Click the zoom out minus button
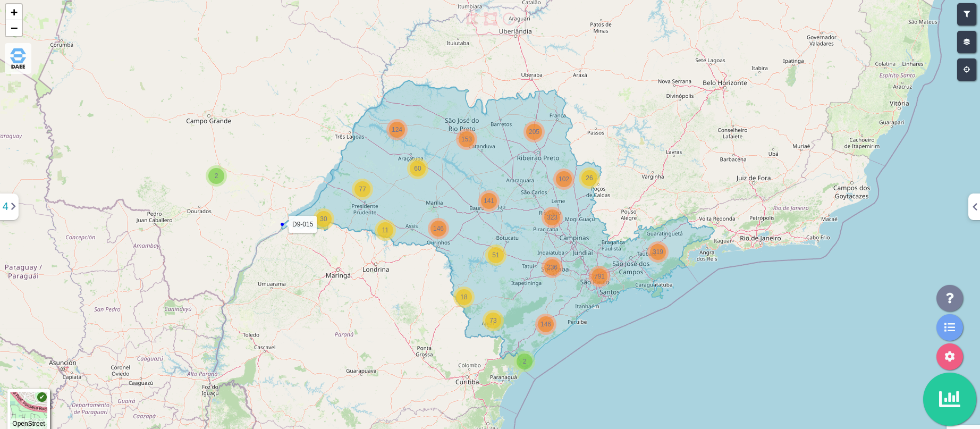The image size is (980, 429). tap(14, 28)
